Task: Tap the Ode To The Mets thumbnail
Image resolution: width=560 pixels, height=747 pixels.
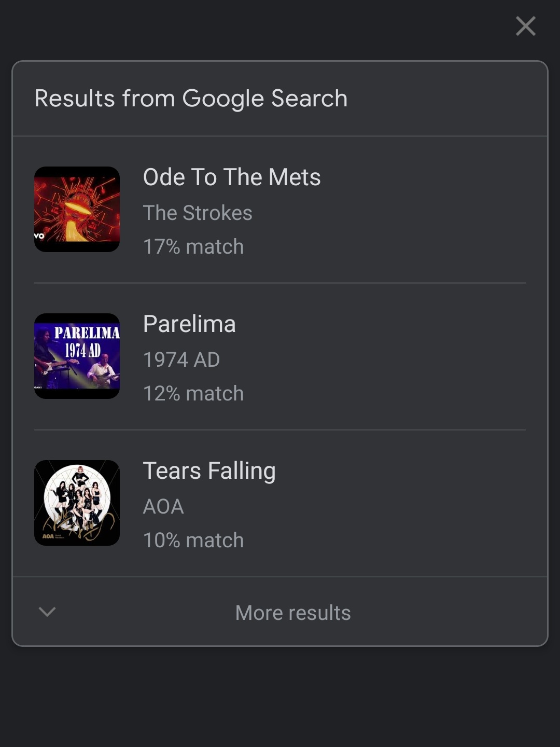Action: click(x=77, y=209)
